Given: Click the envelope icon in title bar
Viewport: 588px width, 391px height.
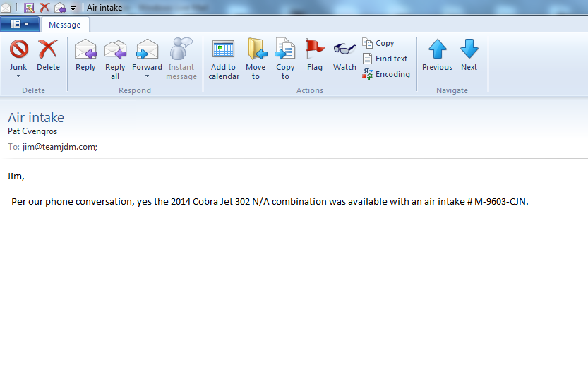Looking at the screenshot, I should tap(6, 8).
